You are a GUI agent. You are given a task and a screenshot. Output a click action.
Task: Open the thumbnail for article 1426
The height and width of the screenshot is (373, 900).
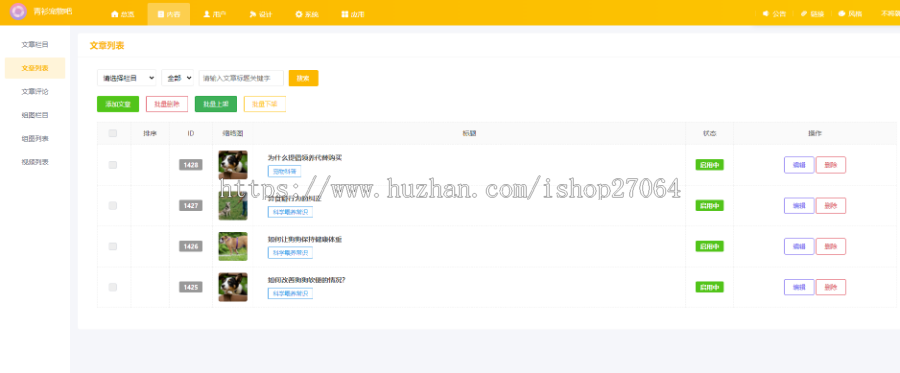[x=233, y=246]
